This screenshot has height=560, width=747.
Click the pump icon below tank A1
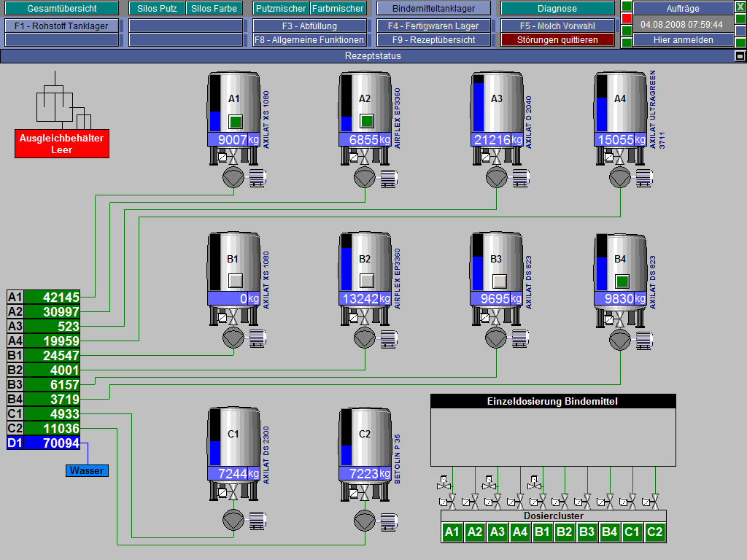233,177
